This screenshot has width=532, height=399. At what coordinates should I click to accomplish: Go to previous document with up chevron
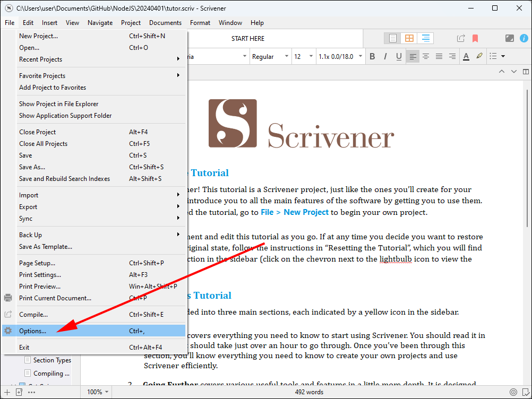coord(501,72)
